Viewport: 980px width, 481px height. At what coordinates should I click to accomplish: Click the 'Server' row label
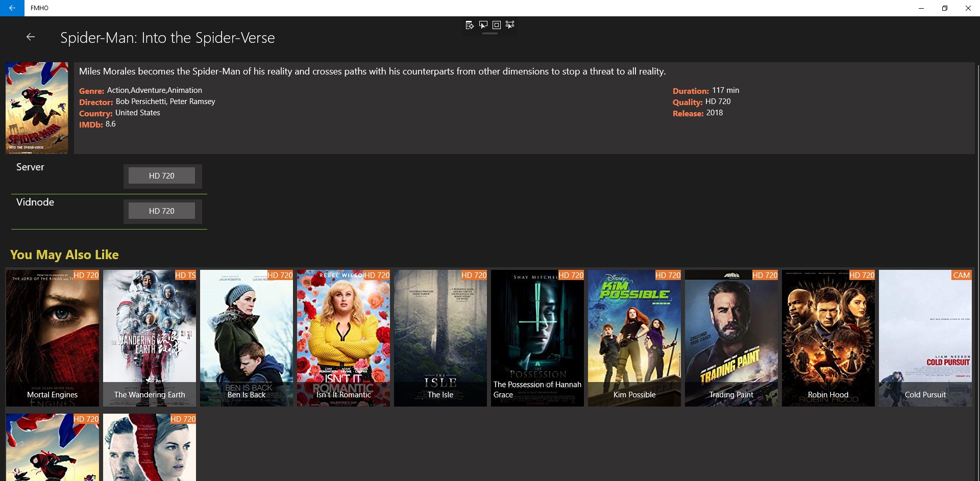pyautogui.click(x=30, y=167)
